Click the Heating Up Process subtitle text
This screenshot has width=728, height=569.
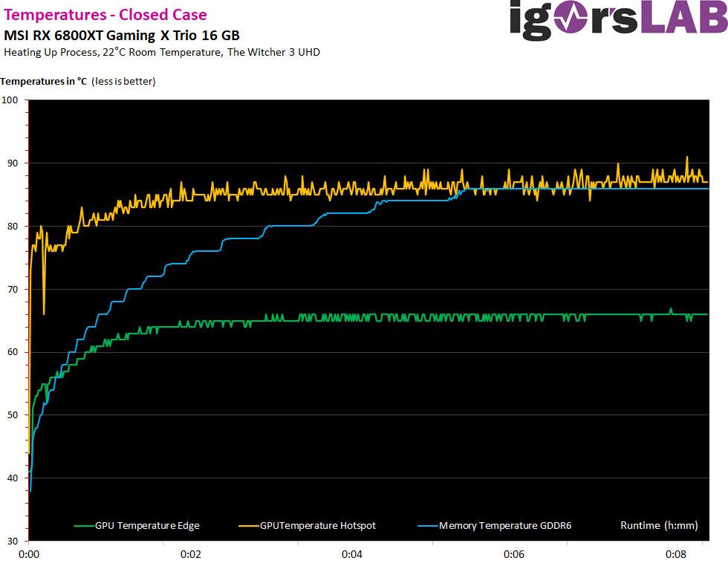[x=162, y=53]
